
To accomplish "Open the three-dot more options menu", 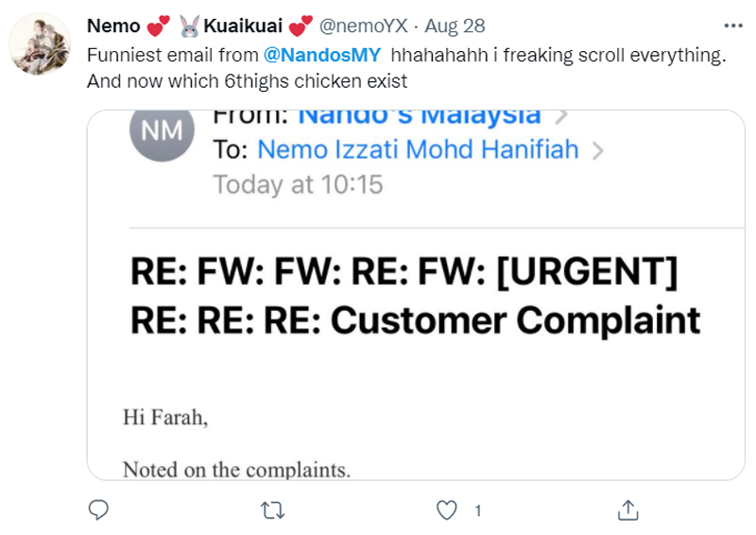I will pyautogui.click(x=730, y=26).
